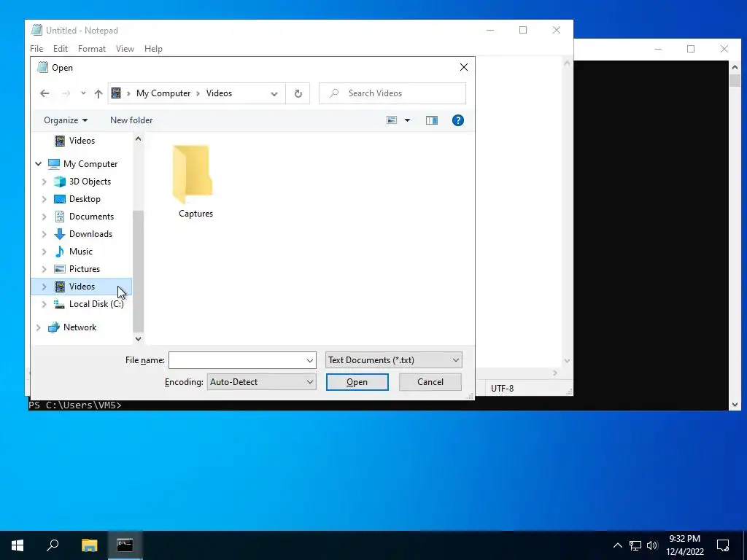Select Local Disk (C:) in tree

(x=96, y=304)
